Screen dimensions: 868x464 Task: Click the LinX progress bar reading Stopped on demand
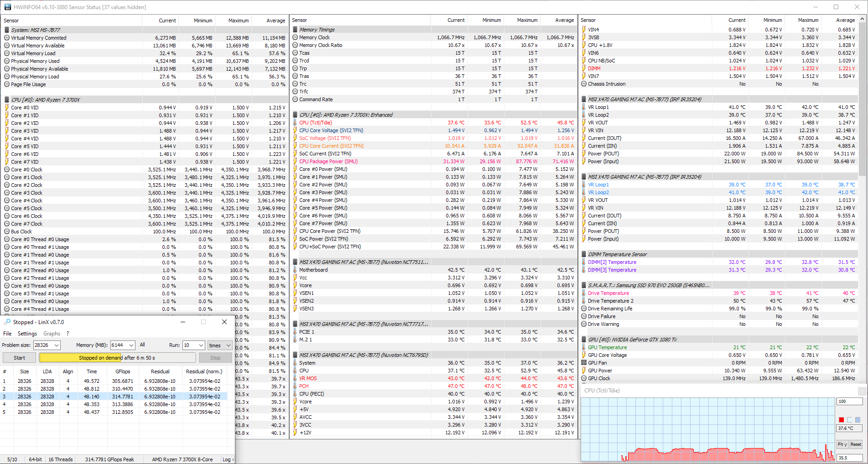click(x=118, y=358)
